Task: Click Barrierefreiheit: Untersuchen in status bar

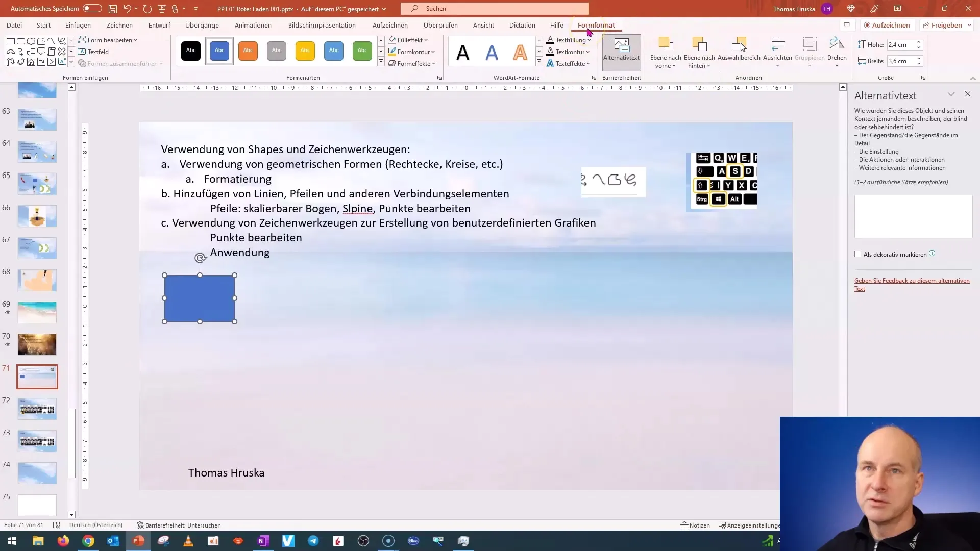Action: 179,525
